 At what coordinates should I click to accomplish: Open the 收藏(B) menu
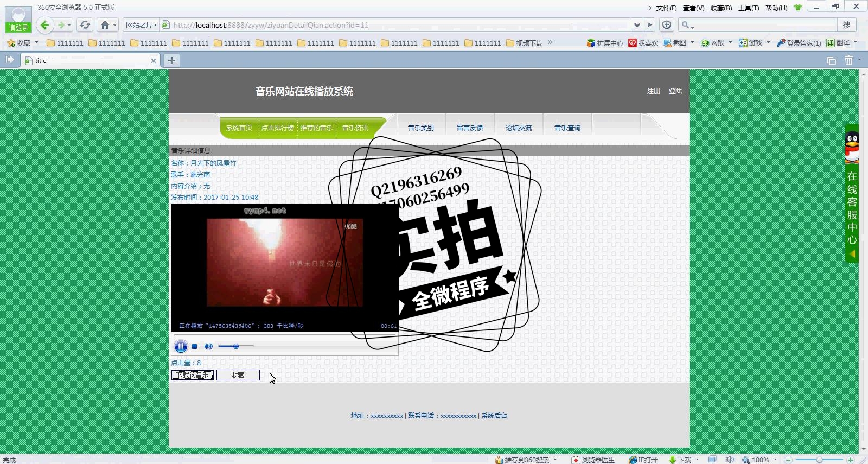(x=721, y=8)
